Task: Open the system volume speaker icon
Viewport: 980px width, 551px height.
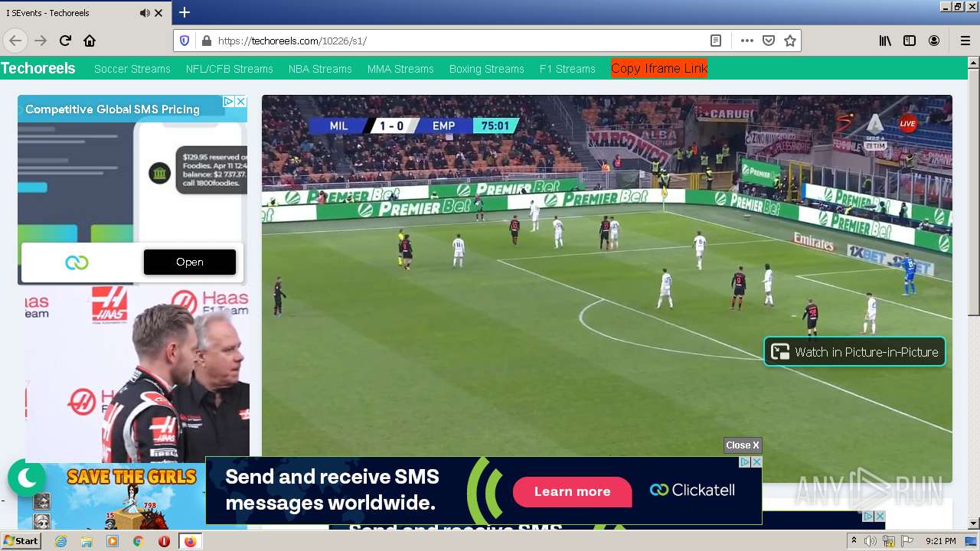Action: click(871, 541)
